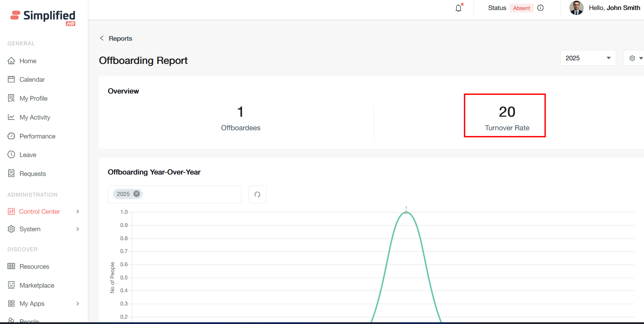Open the Requests page

(x=32, y=174)
